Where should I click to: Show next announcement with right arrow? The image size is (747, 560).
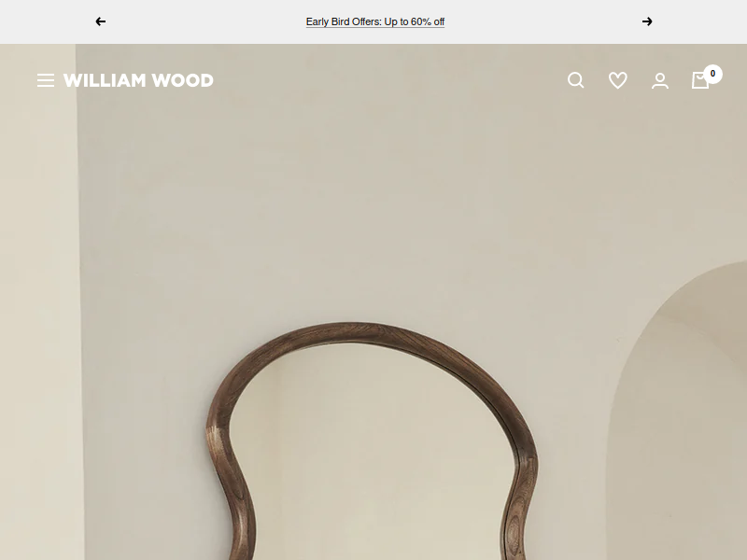coord(646,21)
